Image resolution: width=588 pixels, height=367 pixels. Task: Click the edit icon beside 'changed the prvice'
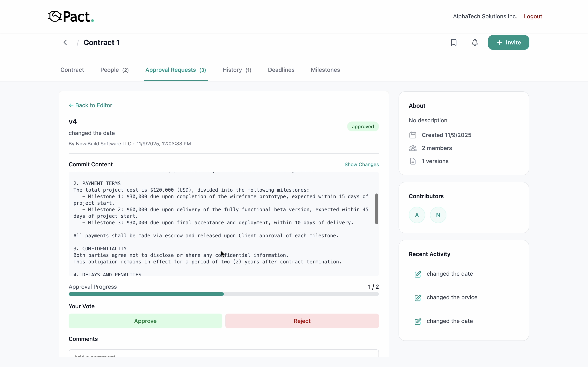click(418, 298)
